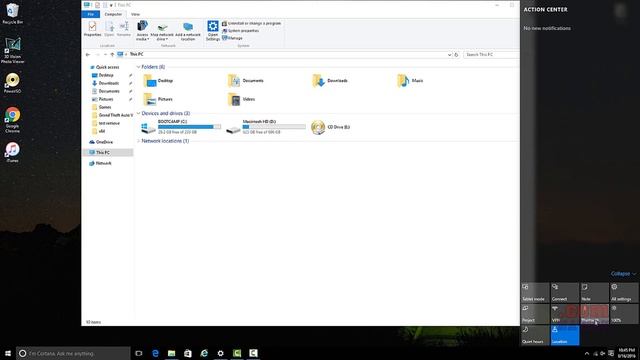This screenshot has height=360, width=640.
Task: Select the Pictures folder in the Folders group
Action: (158, 99)
